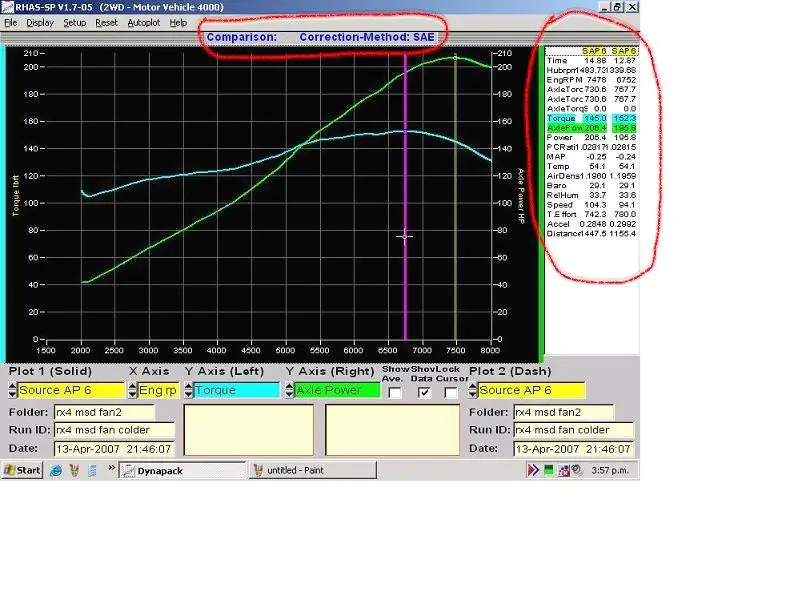The image size is (810, 608).
Task: Click the green square system tray icon
Action: pyautogui.click(x=548, y=470)
